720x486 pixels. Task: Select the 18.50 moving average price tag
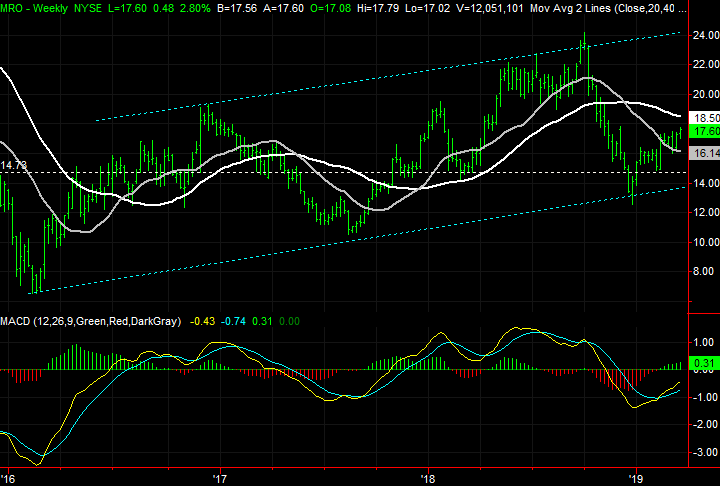[x=704, y=116]
